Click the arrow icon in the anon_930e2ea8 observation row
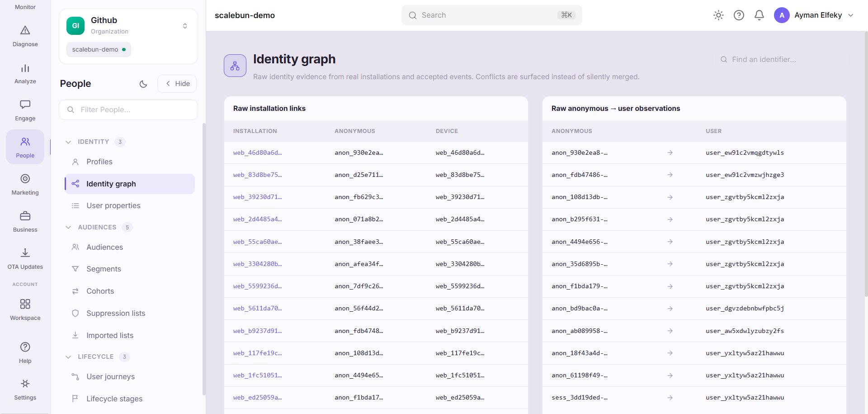Image resolution: width=868 pixels, height=414 pixels. pyautogui.click(x=670, y=153)
